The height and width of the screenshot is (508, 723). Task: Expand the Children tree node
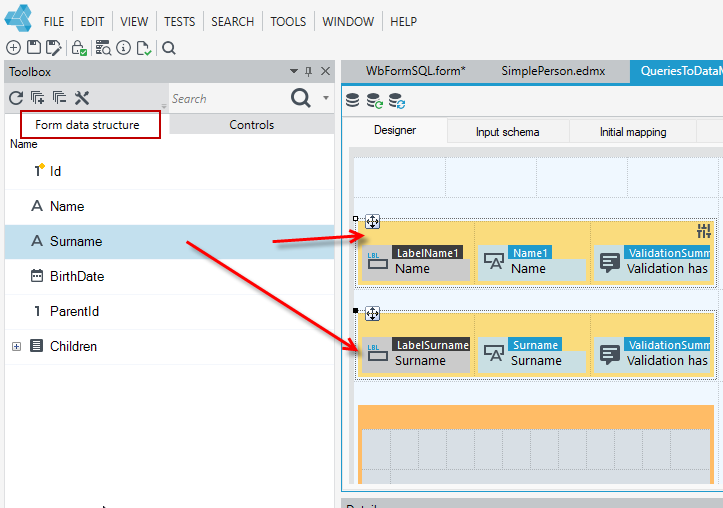17,346
